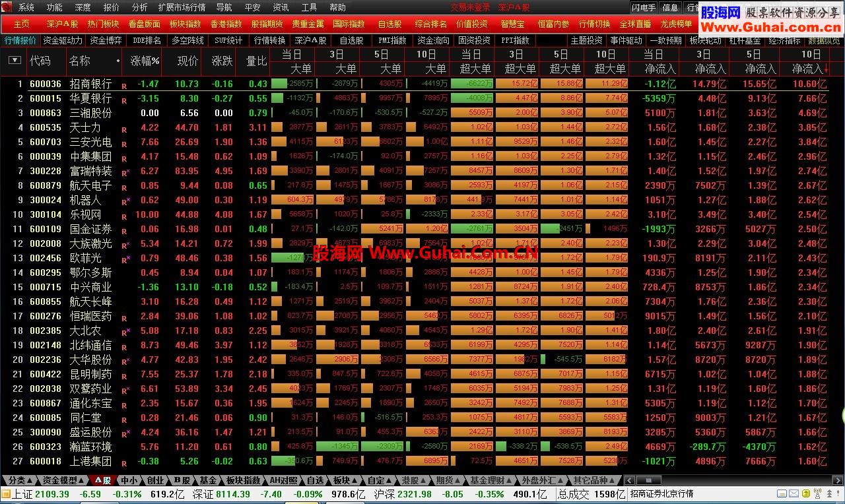Click the 龙虎榜单 toolbar button
The height and width of the screenshot is (504, 845).
[676, 24]
